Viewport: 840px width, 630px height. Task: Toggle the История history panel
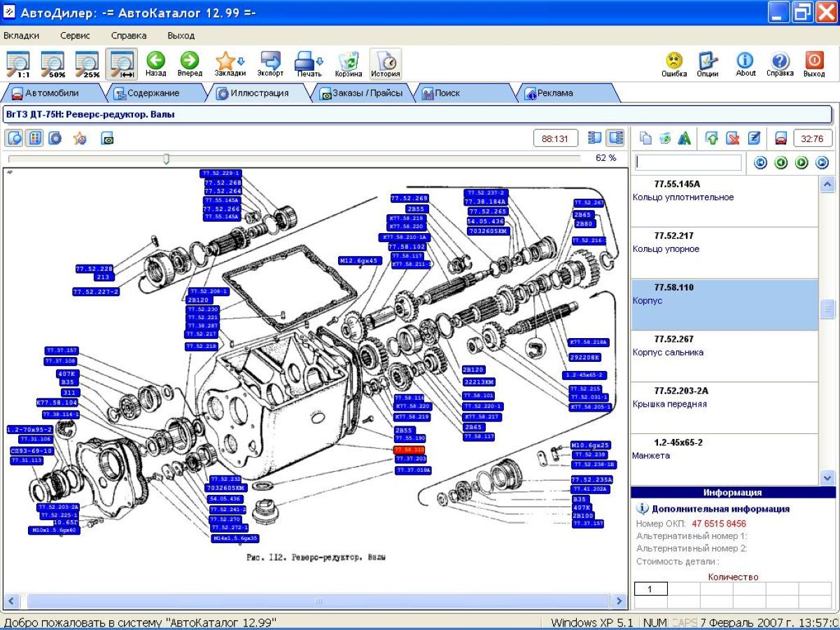386,64
